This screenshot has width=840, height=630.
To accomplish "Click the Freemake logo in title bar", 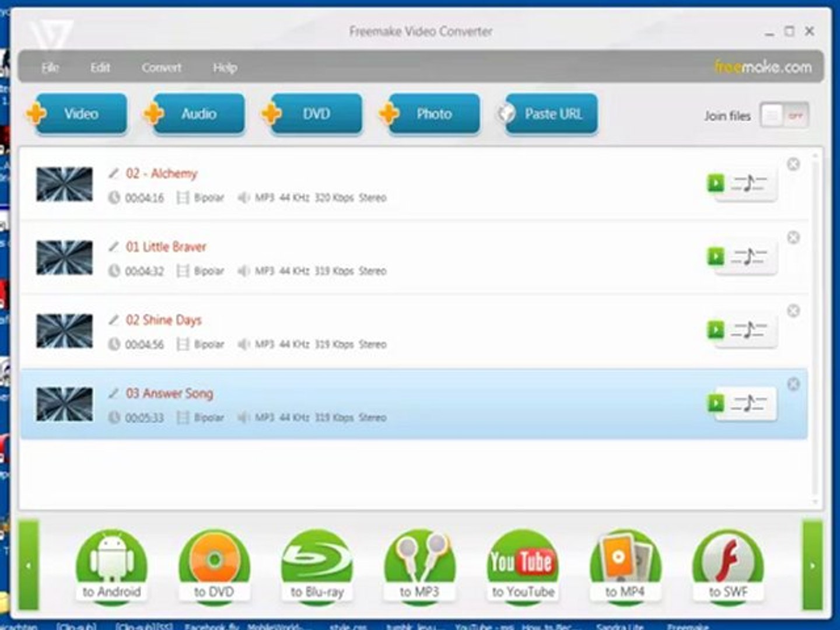I will click(52, 34).
